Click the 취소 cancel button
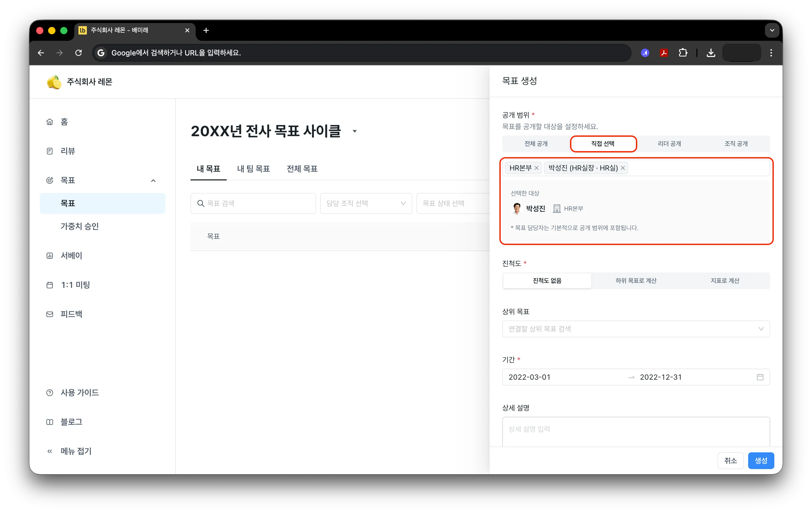Viewport: 812px width, 513px height. (730, 461)
